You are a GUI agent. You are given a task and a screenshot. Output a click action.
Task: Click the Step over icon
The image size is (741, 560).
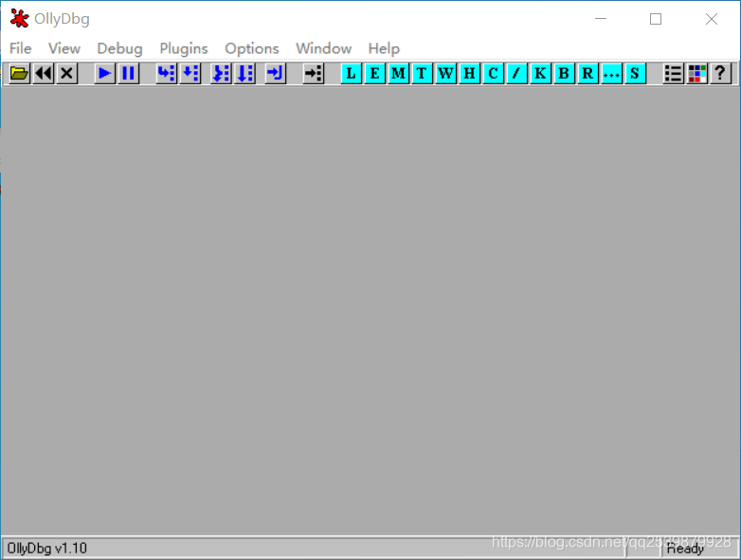coord(190,73)
